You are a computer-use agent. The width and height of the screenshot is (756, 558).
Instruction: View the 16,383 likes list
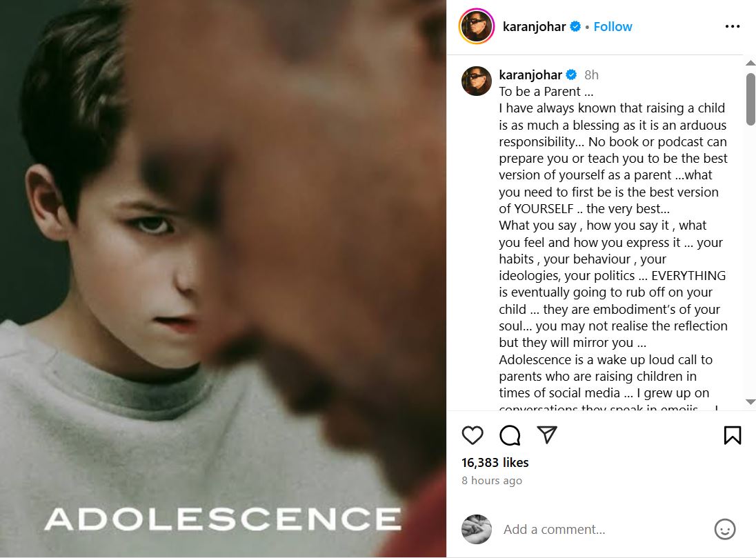coord(495,462)
